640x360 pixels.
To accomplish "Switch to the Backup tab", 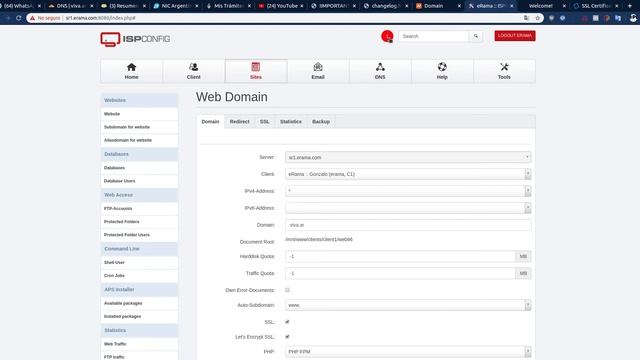I will click(x=321, y=122).
